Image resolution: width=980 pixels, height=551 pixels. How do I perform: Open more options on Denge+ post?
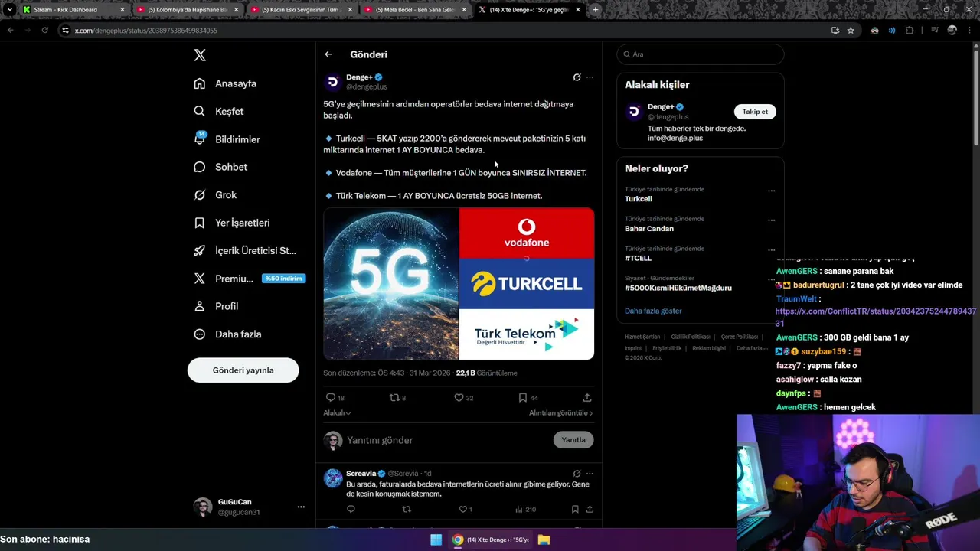[590, 77]
